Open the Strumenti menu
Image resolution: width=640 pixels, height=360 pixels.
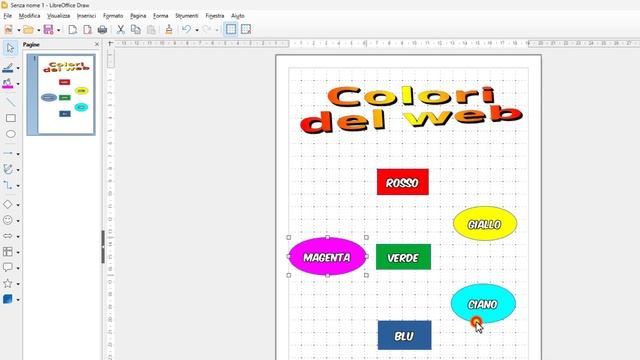[x=187, y=16]
